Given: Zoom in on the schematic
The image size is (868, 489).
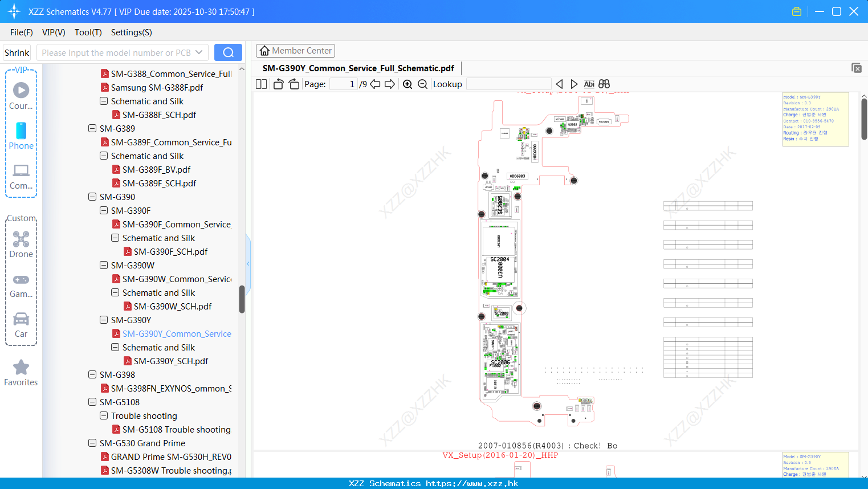Looking at the screenshot, I should [407, 84].
